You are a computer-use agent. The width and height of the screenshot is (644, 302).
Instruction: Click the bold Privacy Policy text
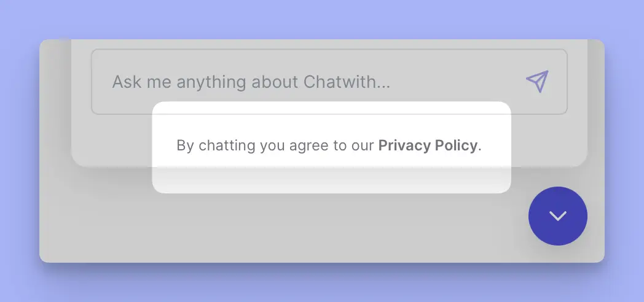[x=428, y=145]
